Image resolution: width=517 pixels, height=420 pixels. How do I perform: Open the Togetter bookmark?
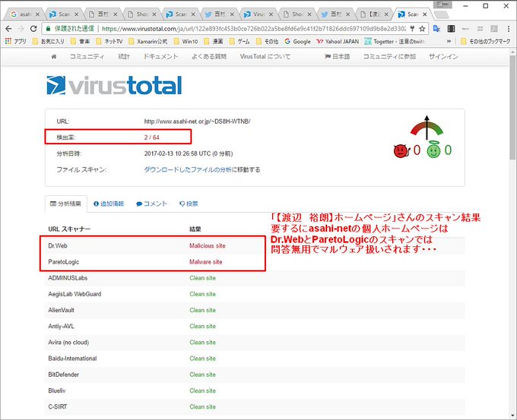click(x=395, y=42)
